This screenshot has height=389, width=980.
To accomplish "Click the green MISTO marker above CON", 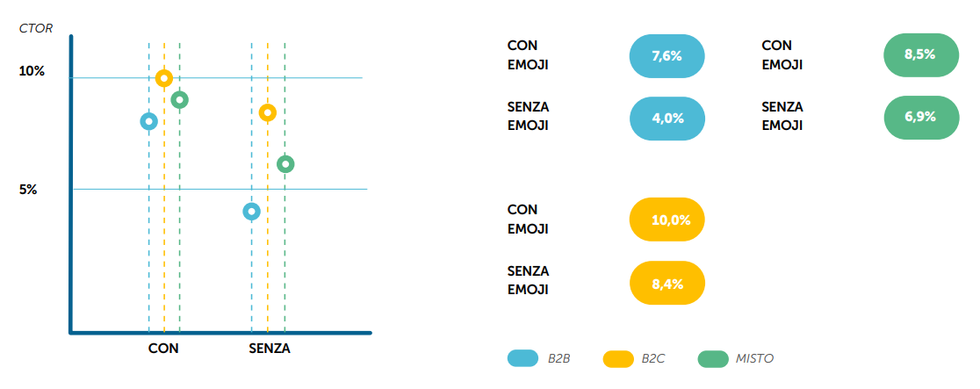I will click(x=179, y=100).
